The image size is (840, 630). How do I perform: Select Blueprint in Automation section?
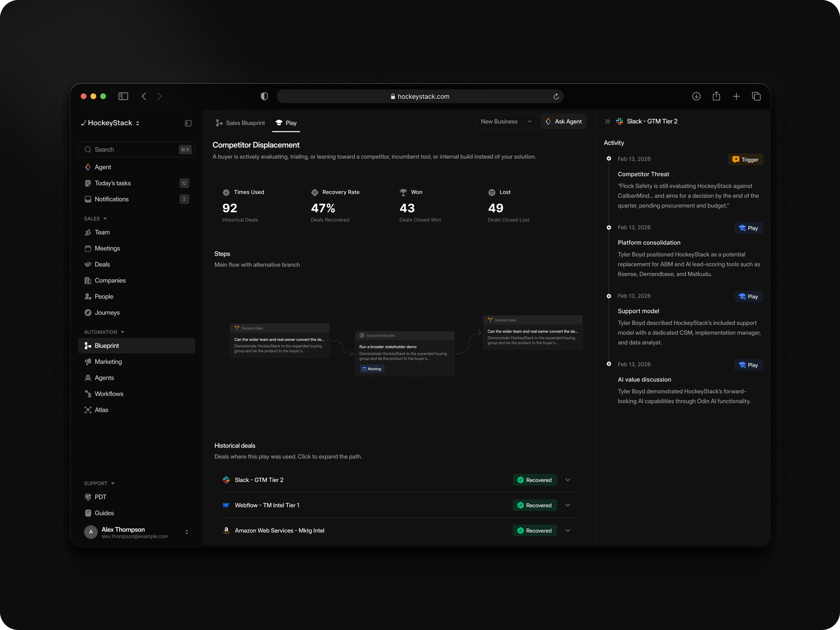click(136, 345)
